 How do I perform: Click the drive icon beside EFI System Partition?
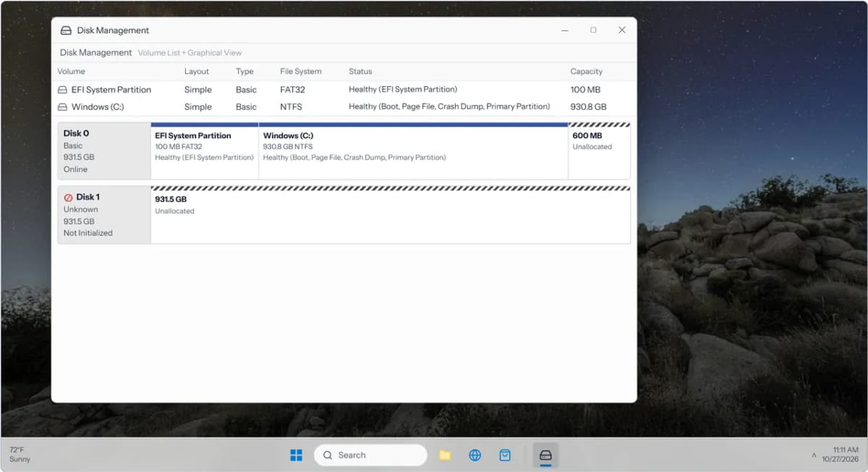point(62,90)
